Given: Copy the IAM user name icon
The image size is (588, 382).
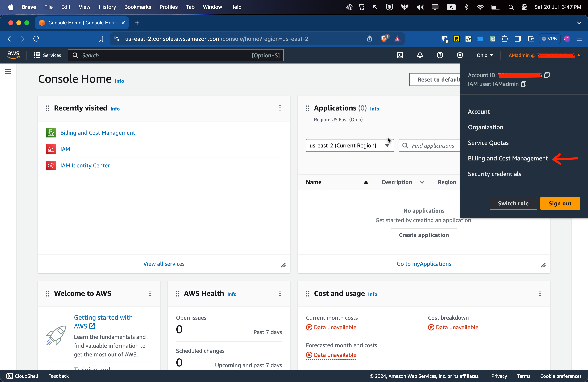Looking at the screenshot, I should click(x=524, y=84).
